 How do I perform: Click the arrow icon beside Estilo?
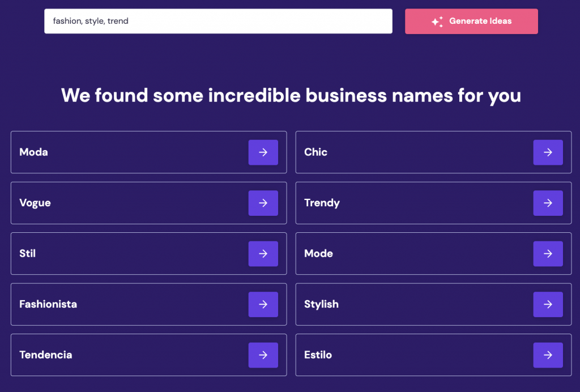[x=548, y=355]
